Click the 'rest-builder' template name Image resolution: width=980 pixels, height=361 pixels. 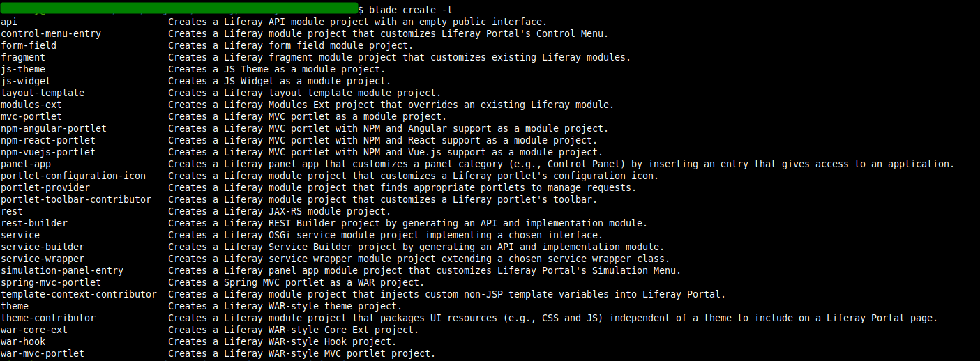click(34, 223)
